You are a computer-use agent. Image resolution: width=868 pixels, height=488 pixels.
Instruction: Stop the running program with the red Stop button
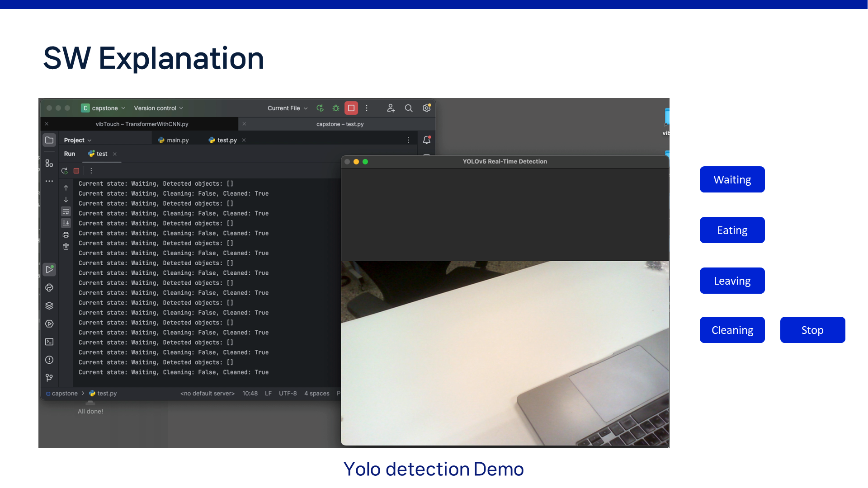pos(351,108)
